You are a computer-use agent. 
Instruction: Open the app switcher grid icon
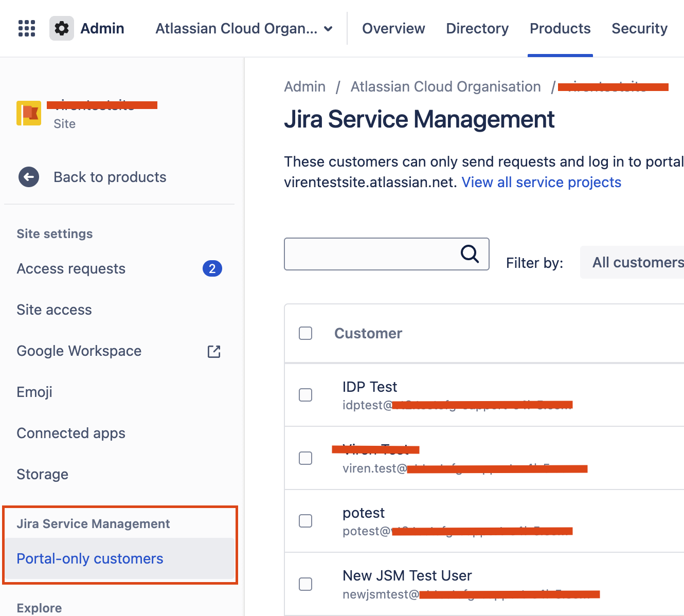point(27,28)
